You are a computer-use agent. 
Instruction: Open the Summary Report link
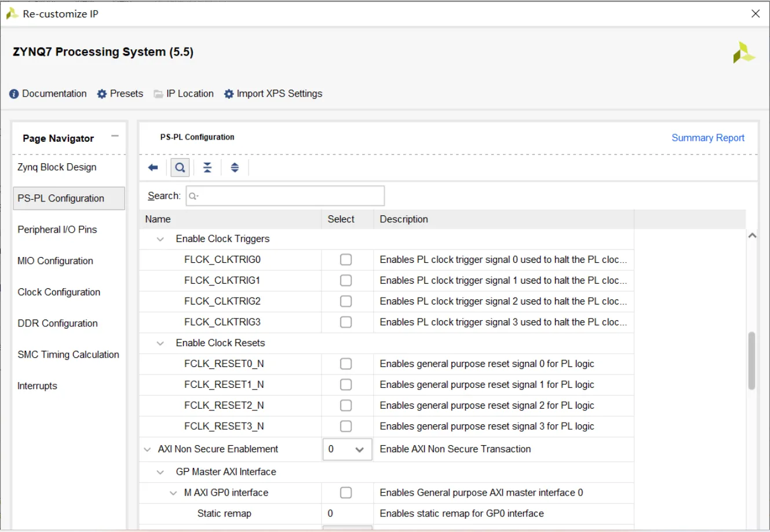point(708,138)
